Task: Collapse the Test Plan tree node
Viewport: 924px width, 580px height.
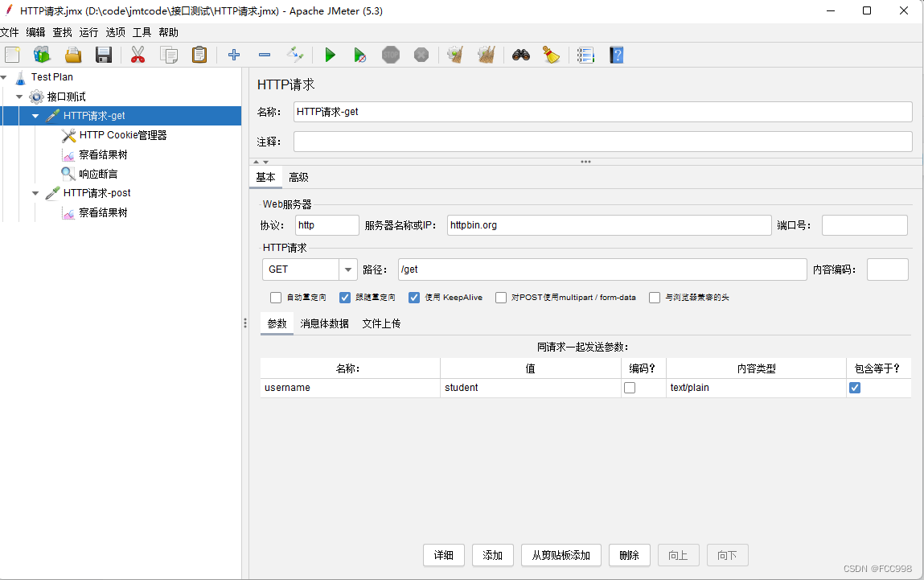Action: point(4,77)
